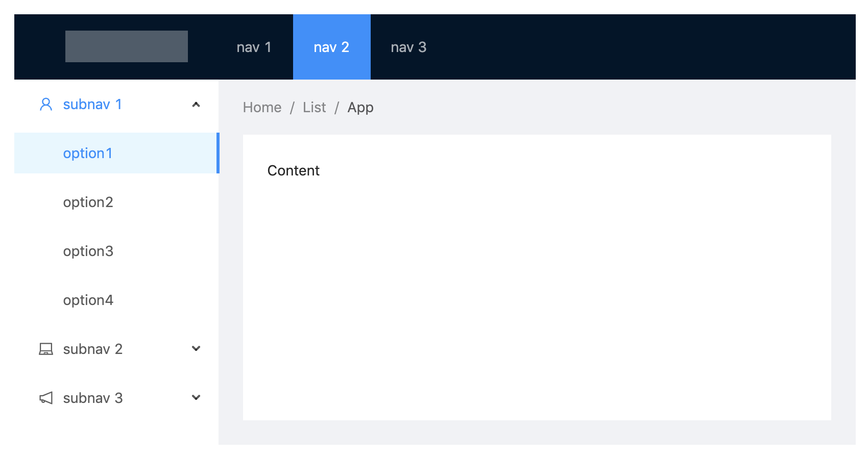Open the nav 3 tab
Image resolution: width=868 pixels, height=457 pixels.
(408, 47)
